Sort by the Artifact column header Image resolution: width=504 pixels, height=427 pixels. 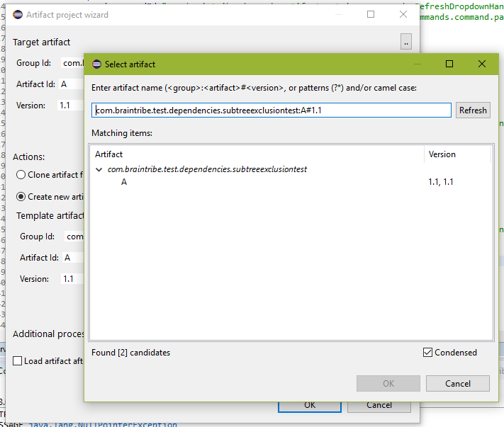257,154
